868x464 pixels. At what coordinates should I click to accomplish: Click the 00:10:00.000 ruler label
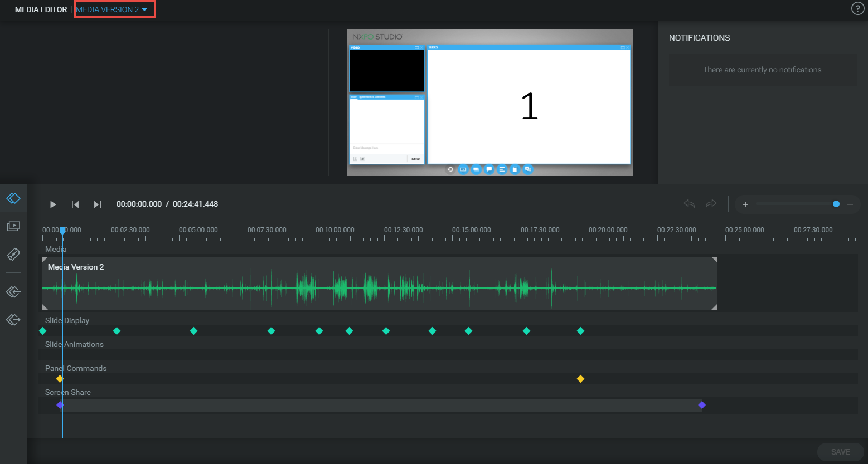click(x=335, y=229)
